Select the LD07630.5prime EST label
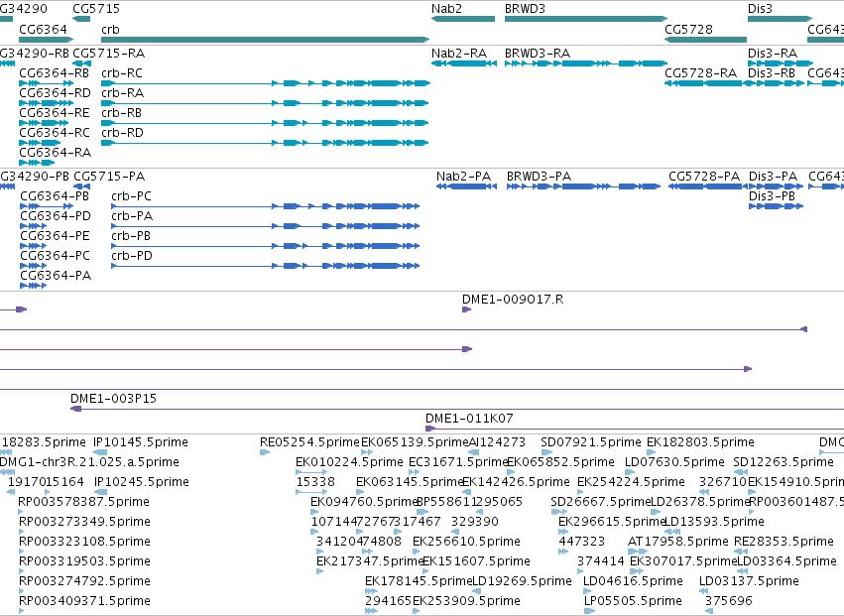The width and height of the screenshot is (844, 616). [674, 462]
